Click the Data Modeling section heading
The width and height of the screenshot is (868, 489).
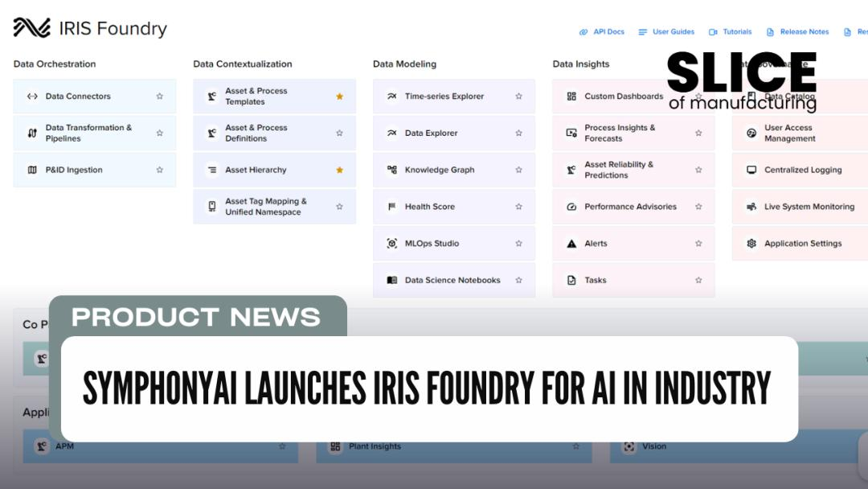(404, 64)
